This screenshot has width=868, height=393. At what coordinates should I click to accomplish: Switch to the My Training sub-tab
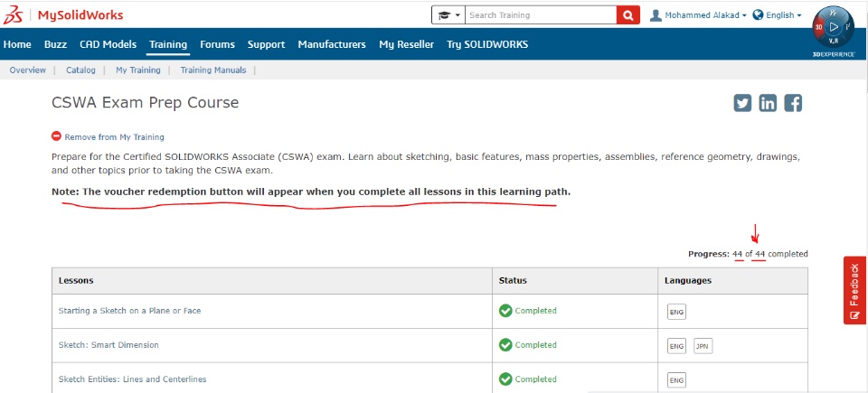tap(137, 70)
